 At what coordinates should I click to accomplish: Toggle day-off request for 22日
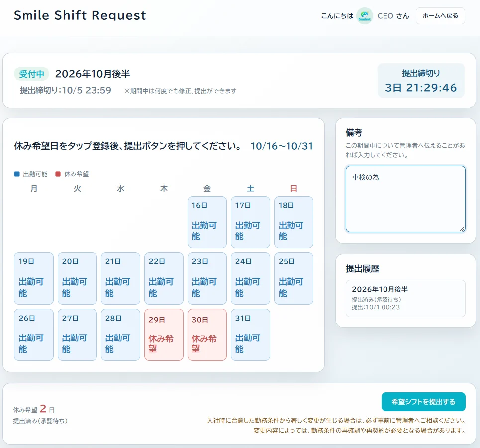(164, 279)
